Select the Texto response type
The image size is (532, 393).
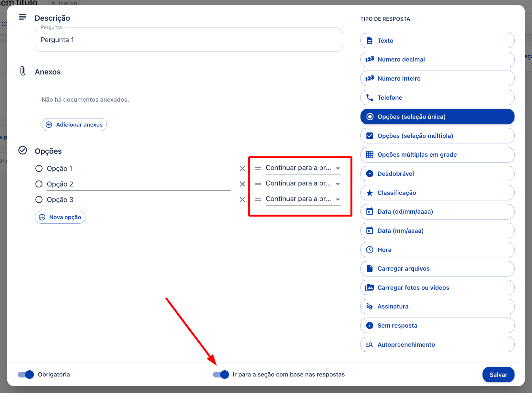tap(437, 40)
